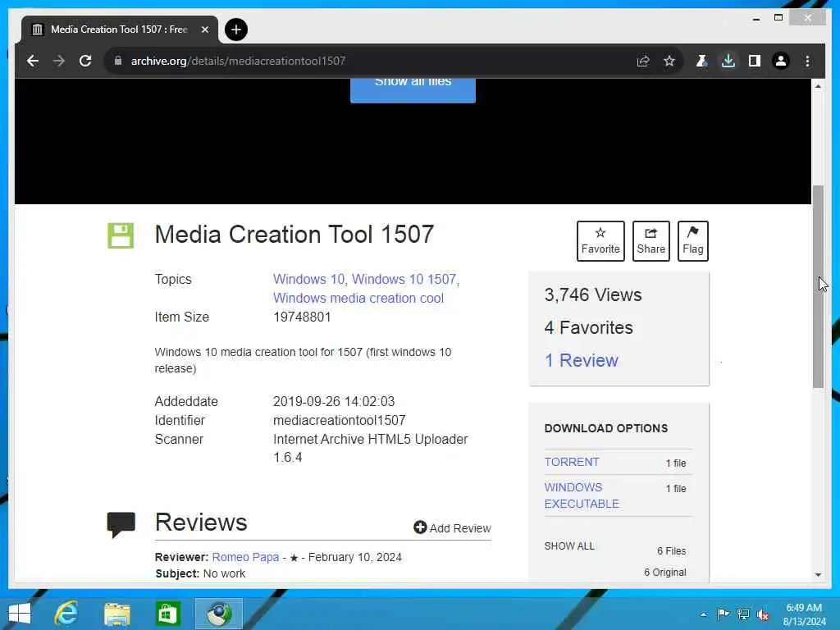Open the Windows Start button
This screenshot has width=840, height=630.
click(x=20, y=614)
